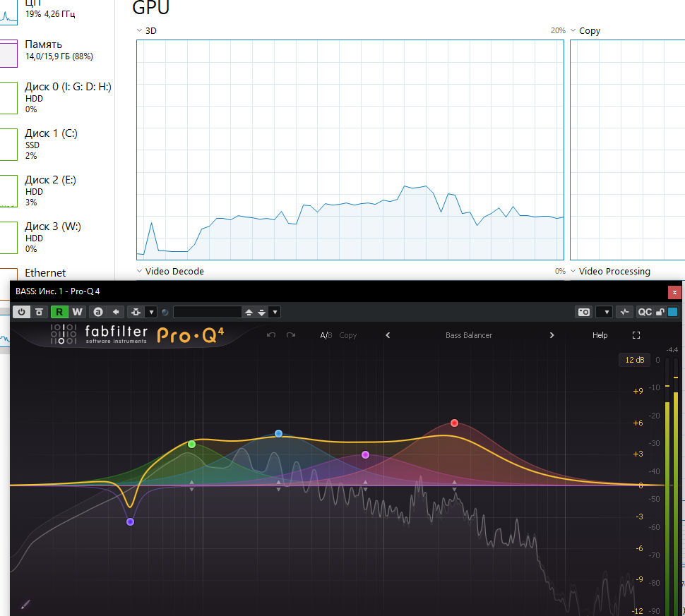Toggle the Pro-Q 4 plugin power button

(21, 312)
